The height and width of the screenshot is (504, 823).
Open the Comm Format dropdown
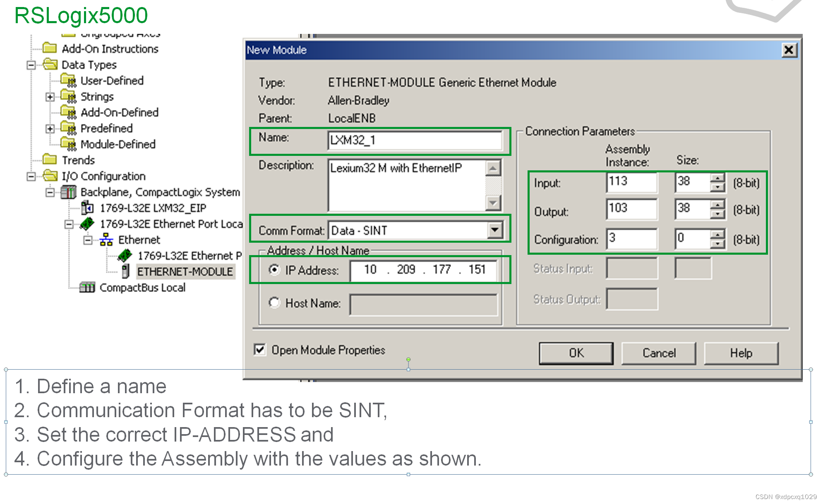pos(494,230)
